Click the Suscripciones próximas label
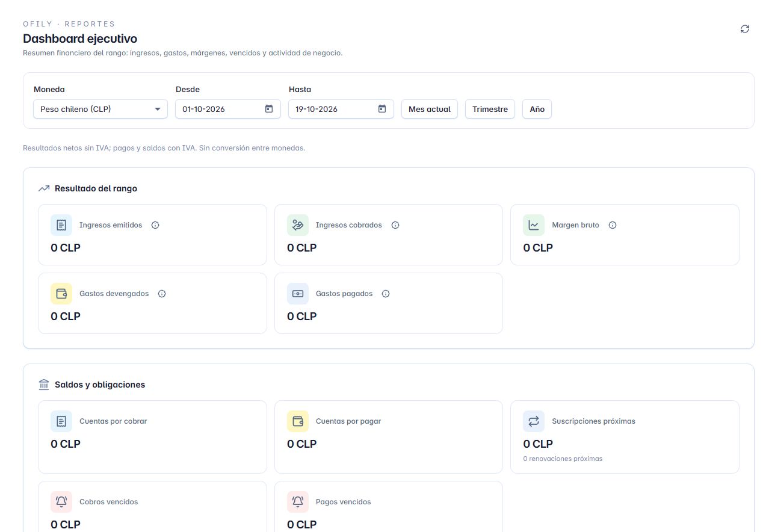The height and width of the screenshot is (532, 763). pyautogui.click(x=593, y=421)
